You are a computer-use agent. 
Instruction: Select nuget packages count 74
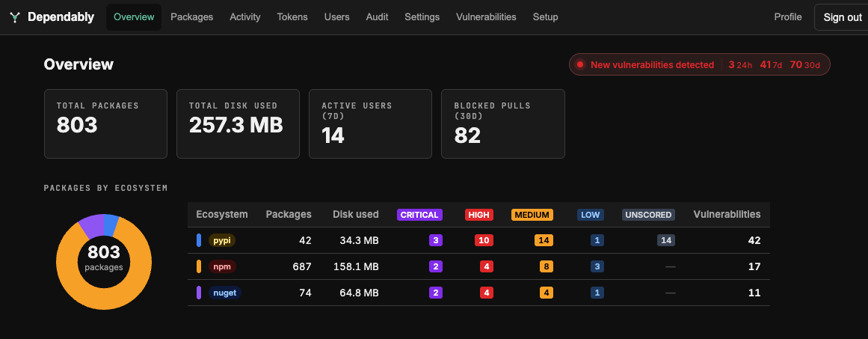(x=304, y=293)
